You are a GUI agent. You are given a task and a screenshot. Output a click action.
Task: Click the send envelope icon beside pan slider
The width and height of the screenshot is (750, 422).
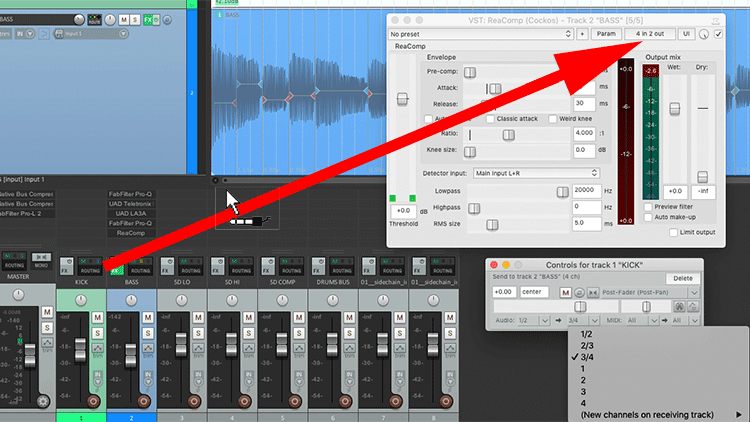[x=693, y=306]
